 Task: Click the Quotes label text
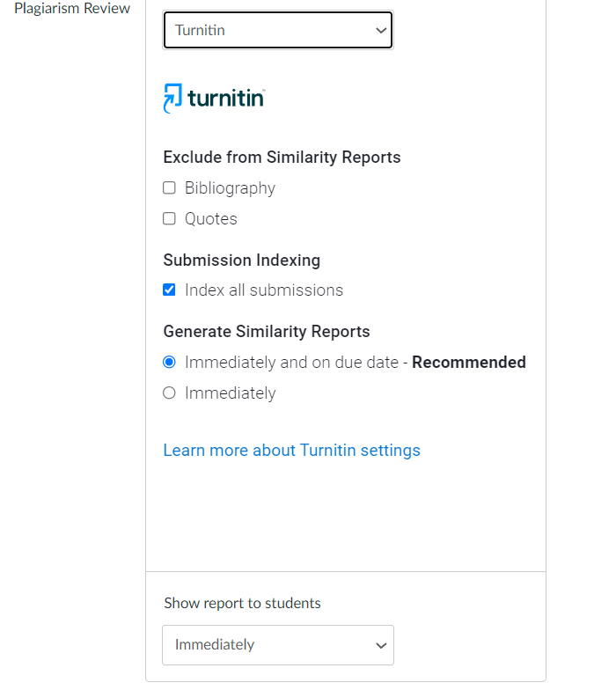tap(211, 219)
